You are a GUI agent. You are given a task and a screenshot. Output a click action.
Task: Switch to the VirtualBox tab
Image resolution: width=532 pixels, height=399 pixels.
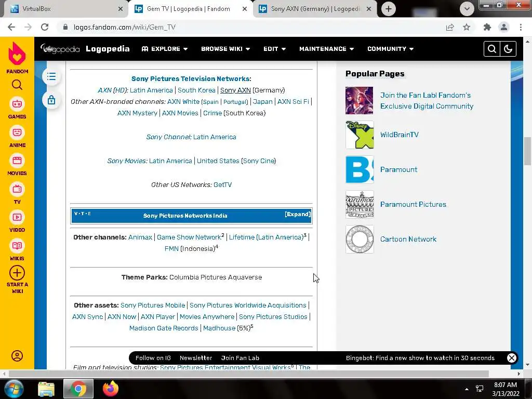pyautogui.click(x=66, y=9)
